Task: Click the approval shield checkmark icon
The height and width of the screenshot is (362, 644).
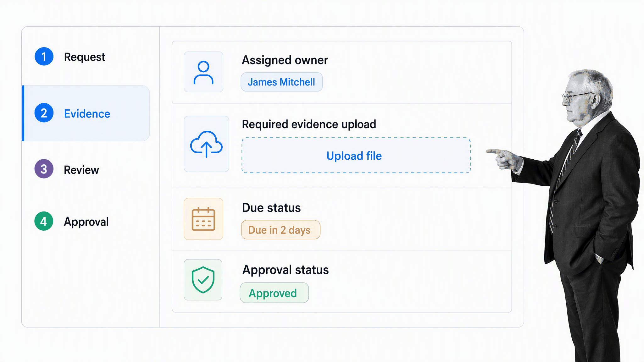Action: pos(203,280)
